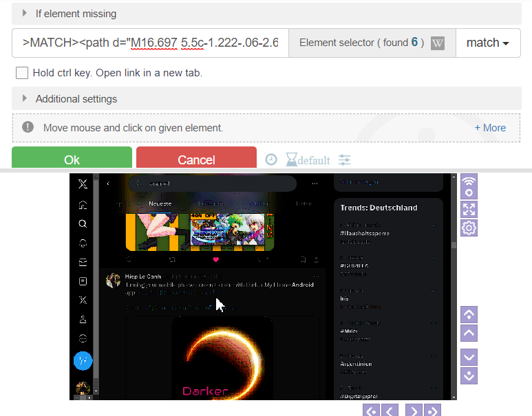The height and width of the screenshot is (416, 532).
Task: Open the Messages envelope in X sidebar
Action: pos(83,262)
